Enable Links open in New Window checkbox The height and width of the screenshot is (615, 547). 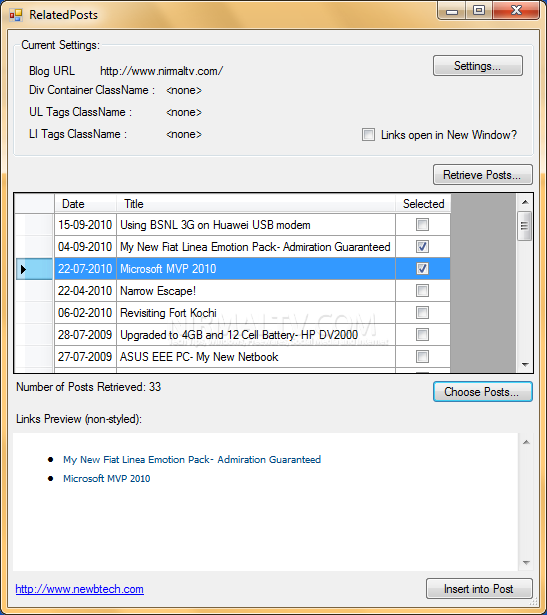pos(368,135)
